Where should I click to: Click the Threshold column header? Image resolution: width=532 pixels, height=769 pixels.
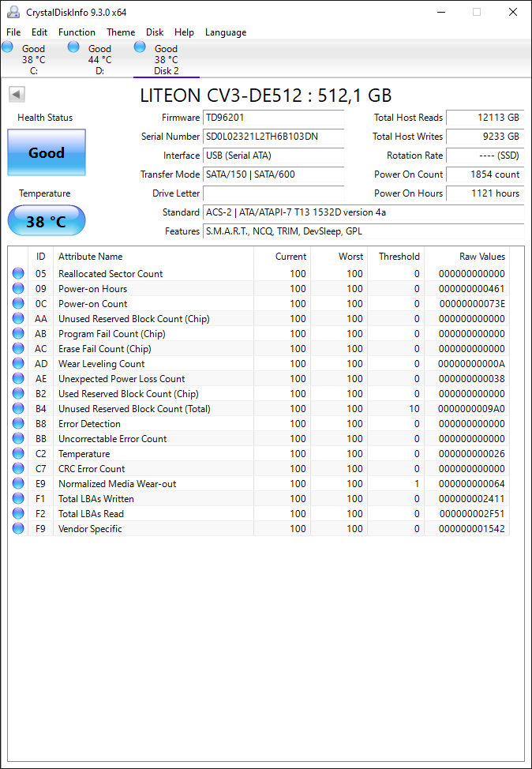[x=396, y=257]
